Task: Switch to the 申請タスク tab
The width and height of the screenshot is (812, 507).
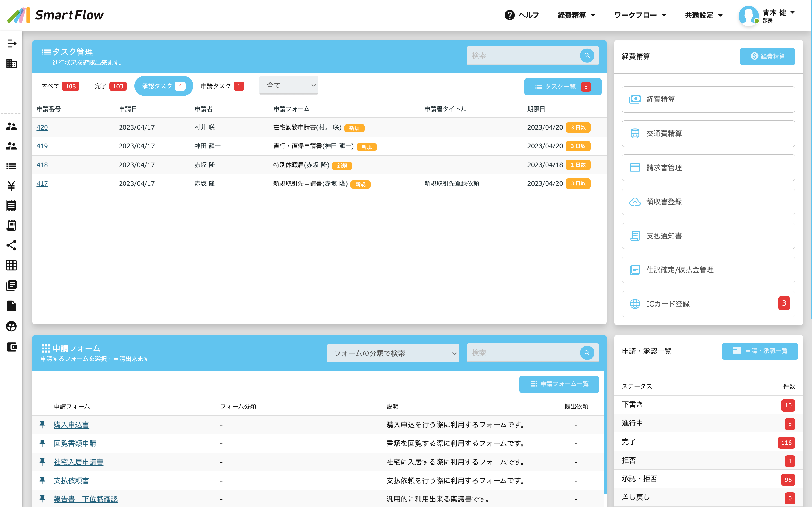Action: 222,86
